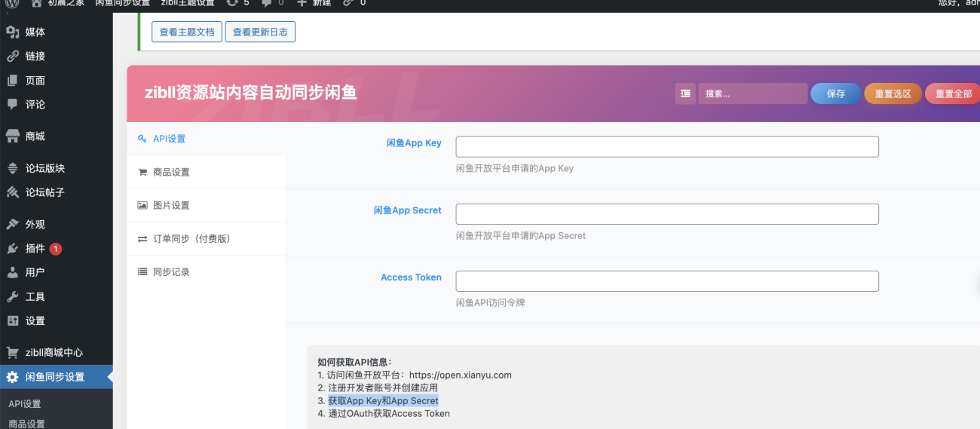This screenshot has width=980, height=429.
Task: Focus the 闲鱼App Key input field
Action: click(x=666, y=146)
